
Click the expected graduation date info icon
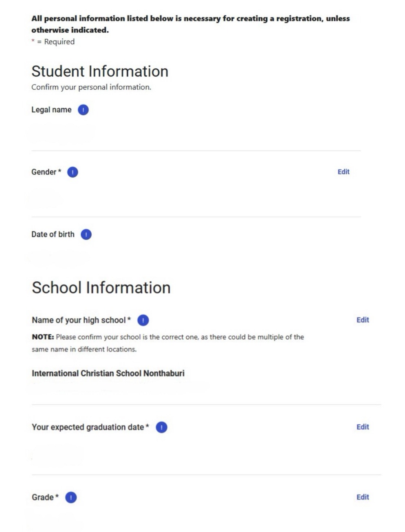click(162, 428)
